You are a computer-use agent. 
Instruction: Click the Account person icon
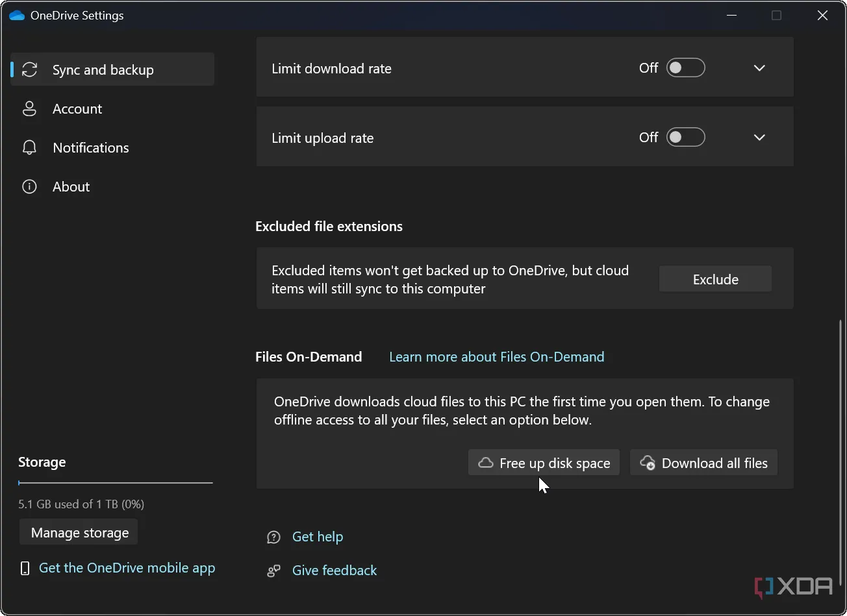[x=29, y=108]
